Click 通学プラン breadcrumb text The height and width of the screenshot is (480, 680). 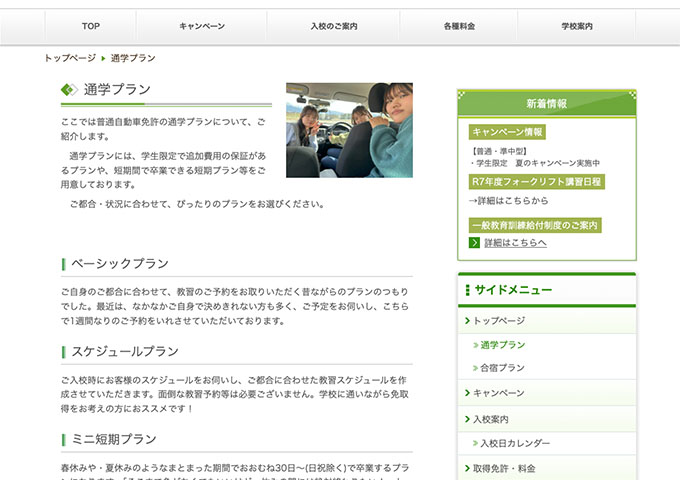pyautogui.click(x=133, y=58)
